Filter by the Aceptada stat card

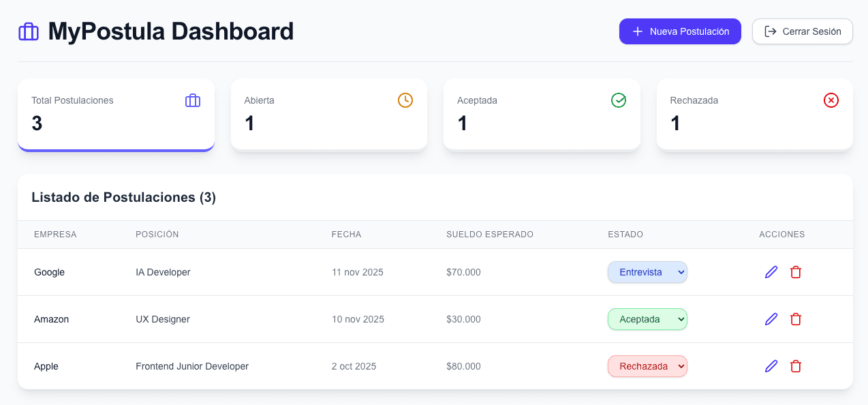point(542,115)
